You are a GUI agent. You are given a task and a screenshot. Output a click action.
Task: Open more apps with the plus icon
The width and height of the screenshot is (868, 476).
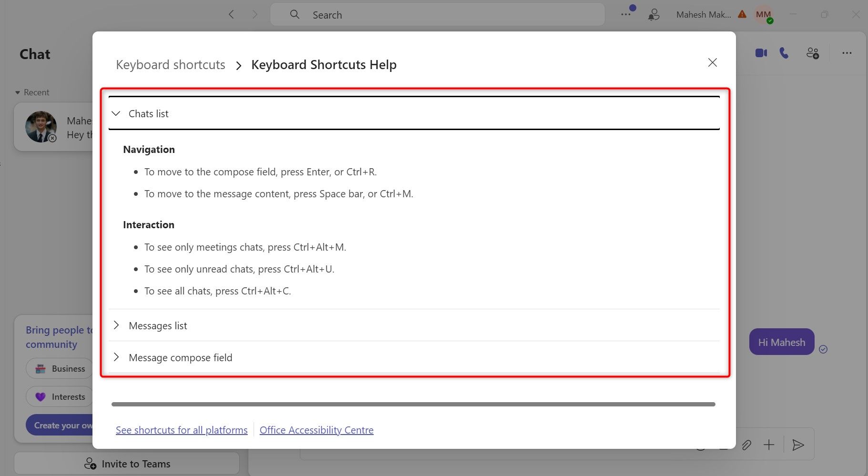pyautogui.click(x=769, y=445)
